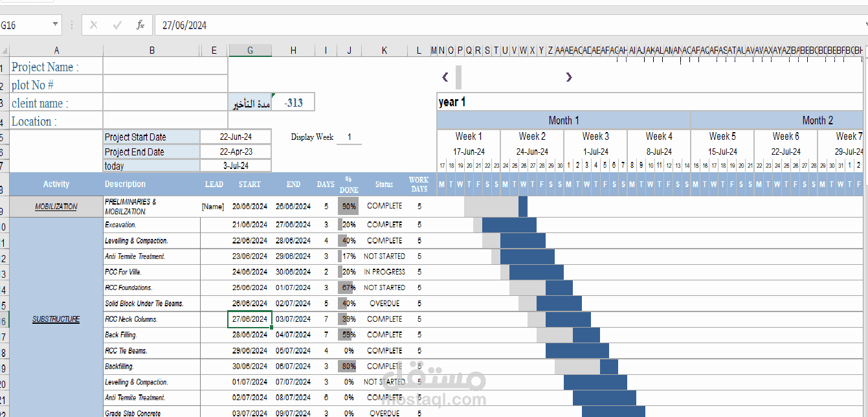Select column I header
The width and height of the screenshot is (868, 417).
click(326, 51)
